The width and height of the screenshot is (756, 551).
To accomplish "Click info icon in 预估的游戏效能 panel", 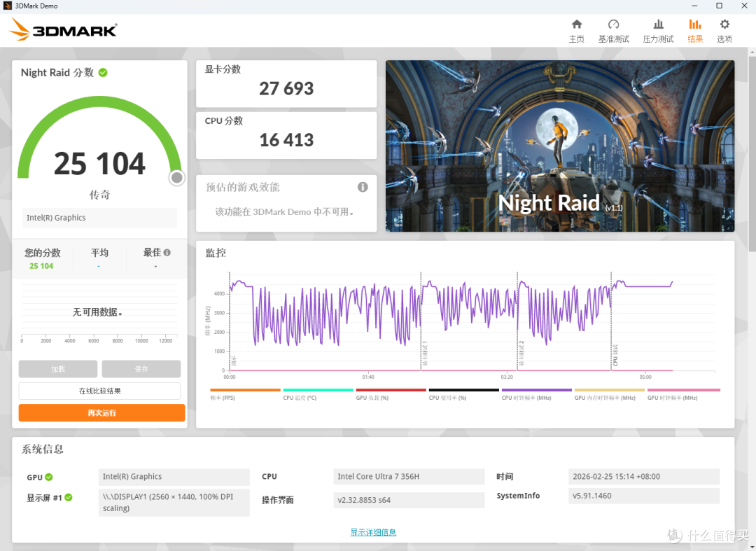I will point(363,187).
